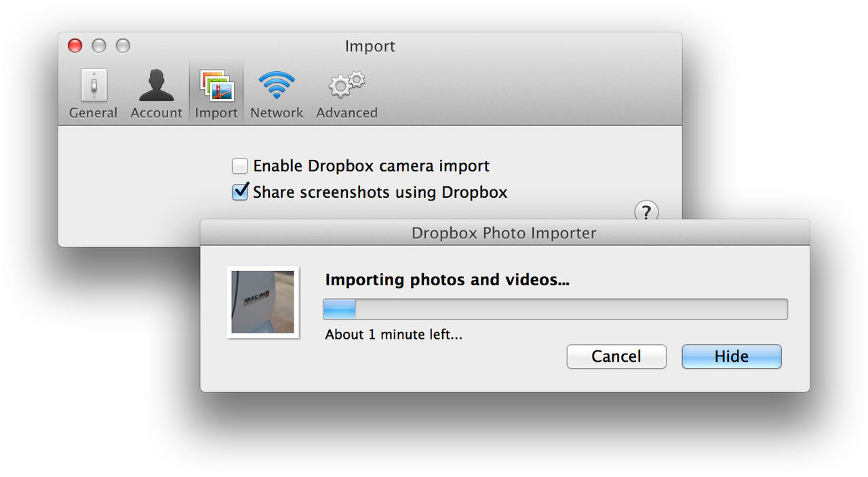Select the Import toolbar icon
The height and width of the screenshot is (477, 868).
(x=216, y=91)
